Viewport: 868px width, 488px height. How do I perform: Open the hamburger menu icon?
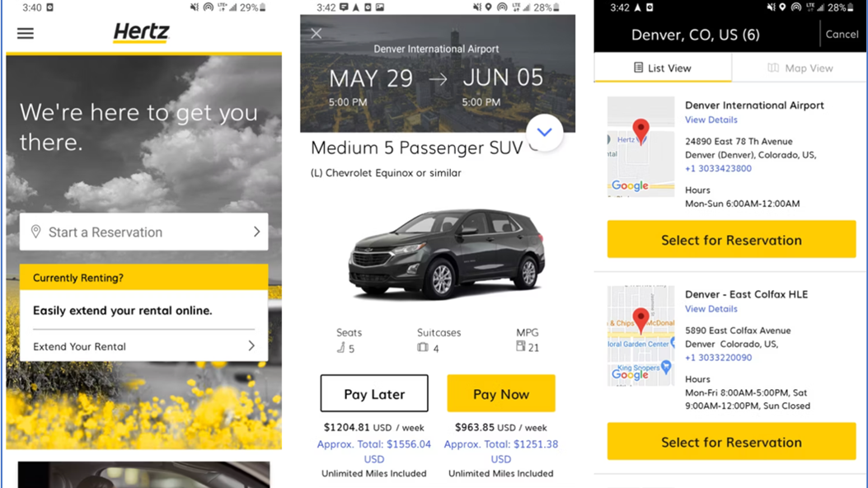26,33
